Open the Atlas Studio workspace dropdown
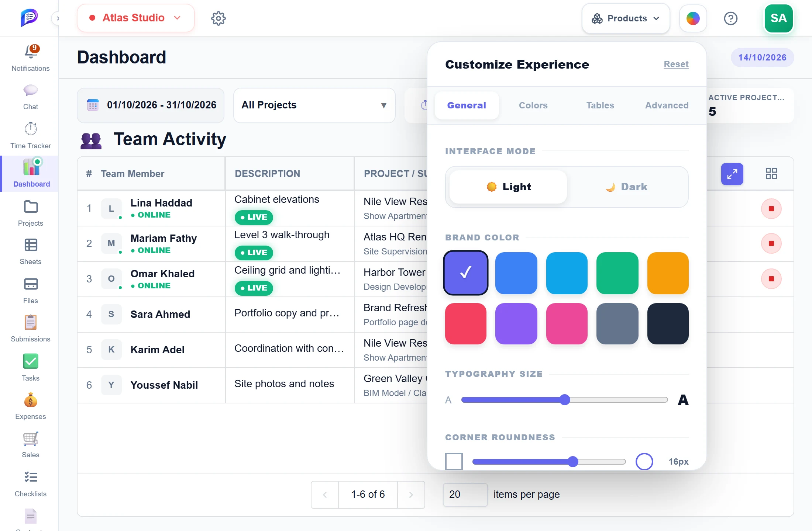 tap(135, 18)
